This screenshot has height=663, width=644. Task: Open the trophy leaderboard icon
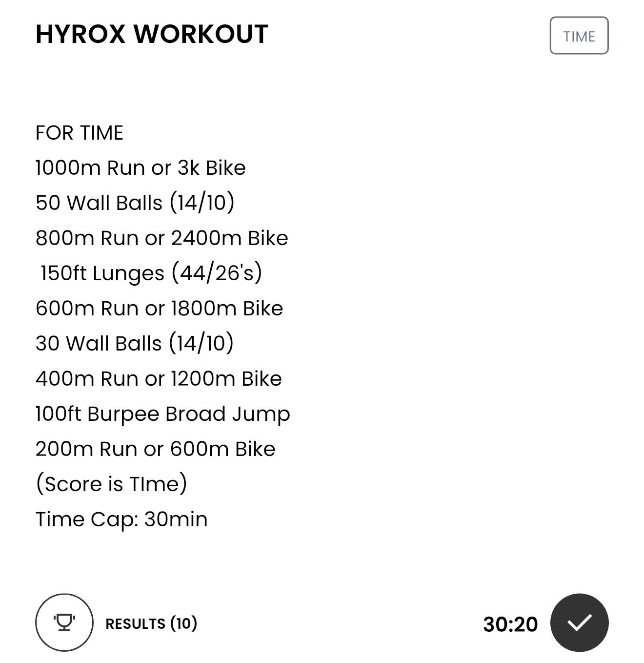64,622
